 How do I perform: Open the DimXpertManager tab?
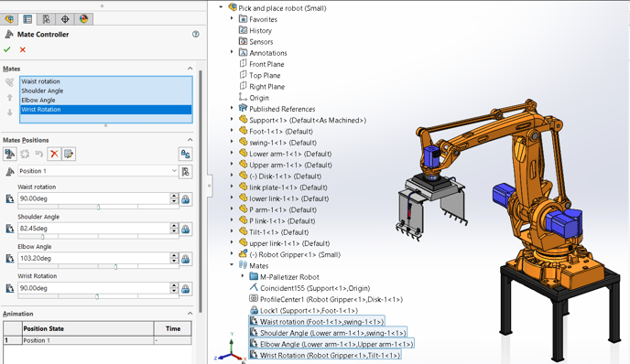tap(65, 19)
